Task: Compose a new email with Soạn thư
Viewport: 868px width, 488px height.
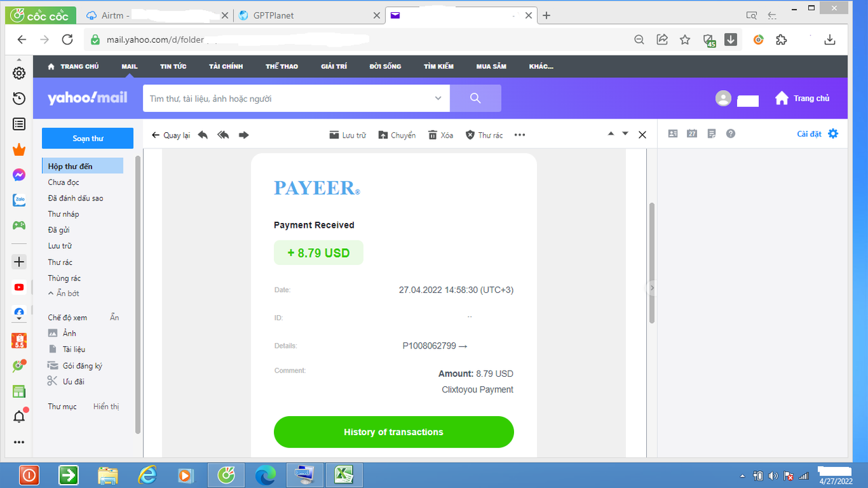Action: point(87,138)
